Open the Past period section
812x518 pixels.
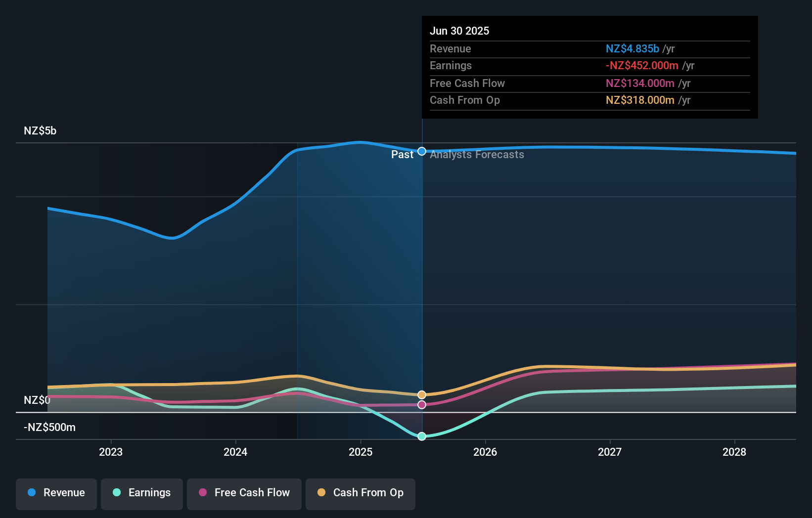click(402, 155)
